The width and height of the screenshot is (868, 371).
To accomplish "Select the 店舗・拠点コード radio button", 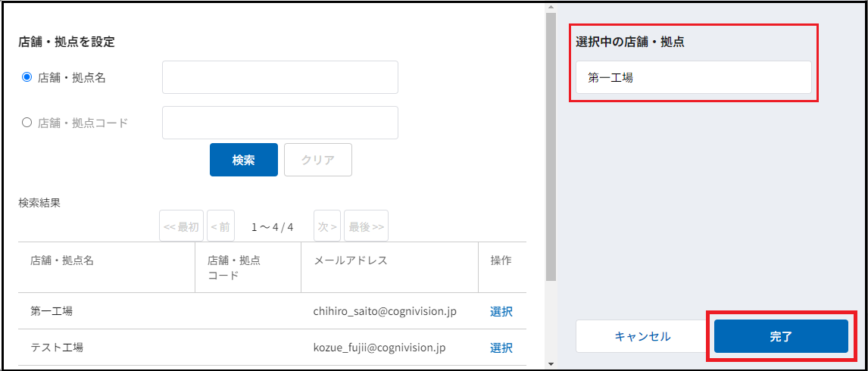I will click(x=27, y=123).
